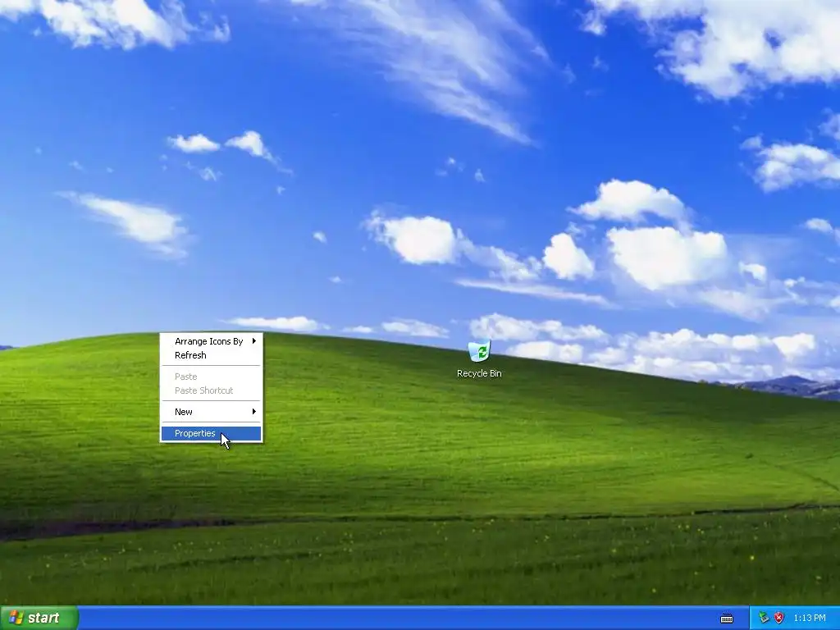
Task: Choose Refresh in the context menu
Action: click(212, 355)
